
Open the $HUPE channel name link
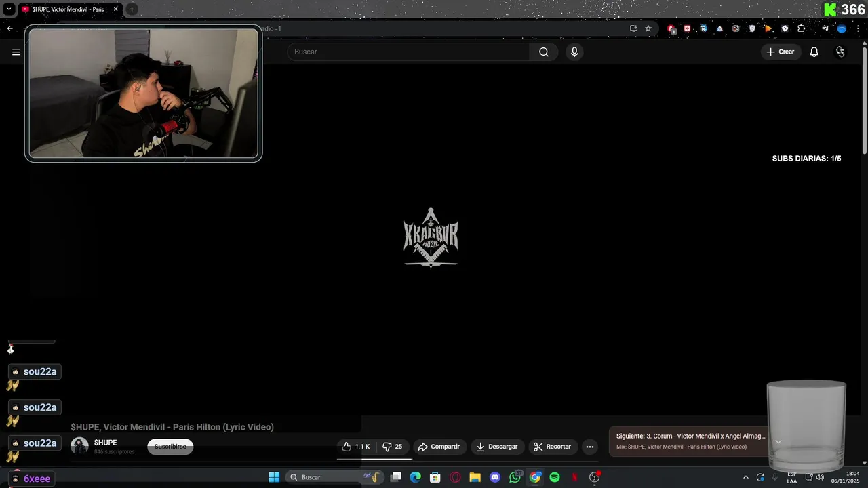(x=105, y=443)
